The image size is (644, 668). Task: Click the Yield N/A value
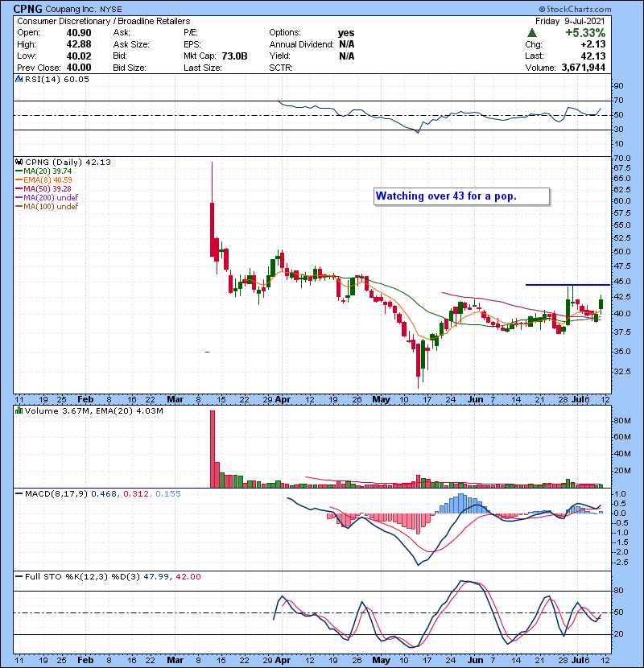click(x=346, y=56)
